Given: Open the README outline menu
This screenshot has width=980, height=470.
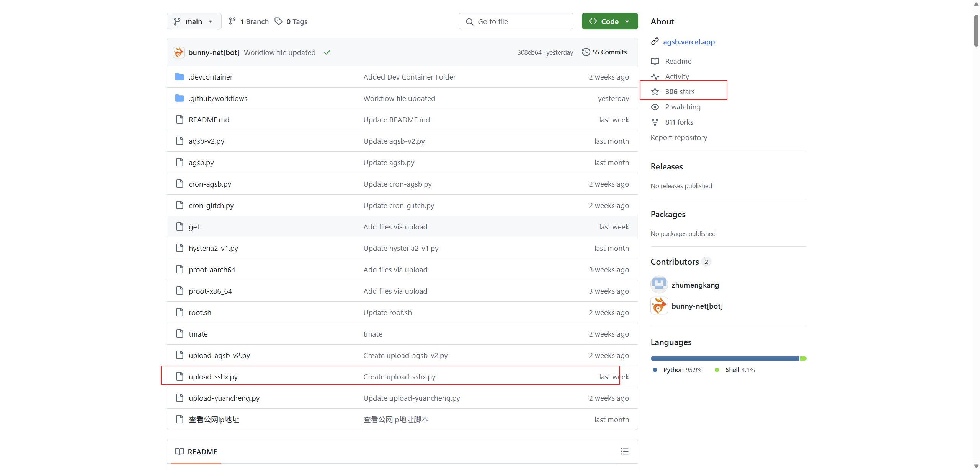Looking at the screenshot, I should [625, 451].
